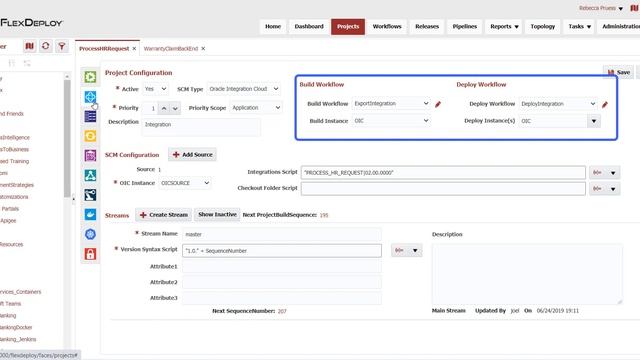Click the Add Source button

click(192, 155)
